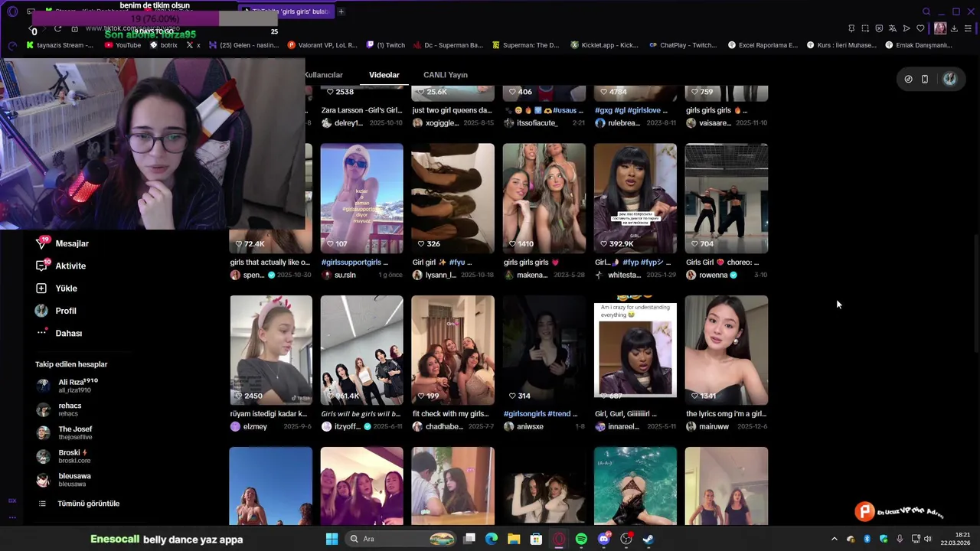Play the 'rüyam istedigi kadar' video by elzmey
This screenshot has width=980, height=551.
271,350
